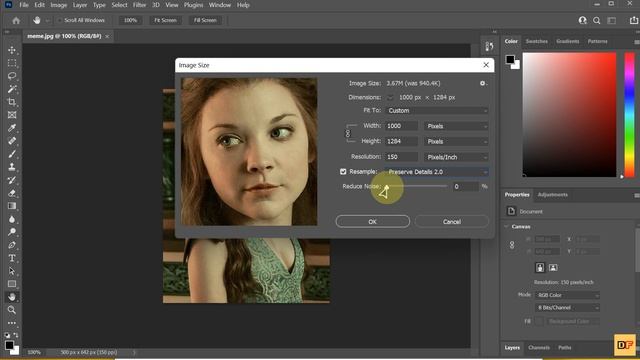This screenshot has width=640, height=360.
Task: Select the Crop tool
Action: [x=12, y=102]
